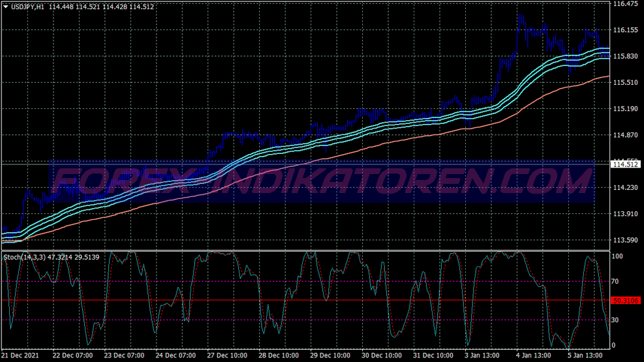Click the 3 Jan 13:00 time label

click(x=482, y=355)
